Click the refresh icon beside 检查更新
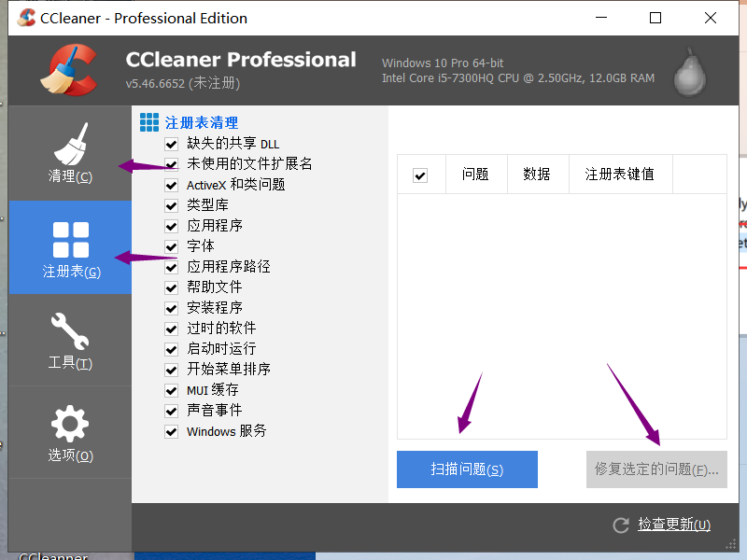 pos(621,525)
